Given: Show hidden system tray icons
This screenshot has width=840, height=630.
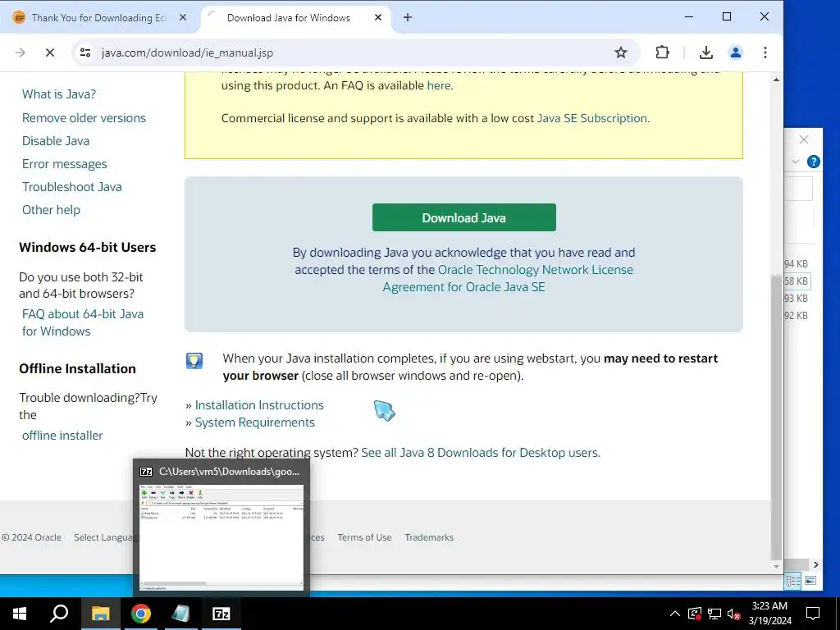Looking at the screenshot, I should (675, 614).
